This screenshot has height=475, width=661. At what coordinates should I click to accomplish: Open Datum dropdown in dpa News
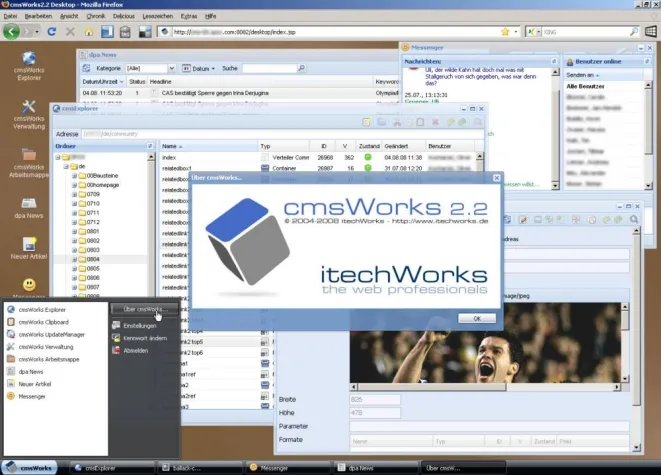199,68
